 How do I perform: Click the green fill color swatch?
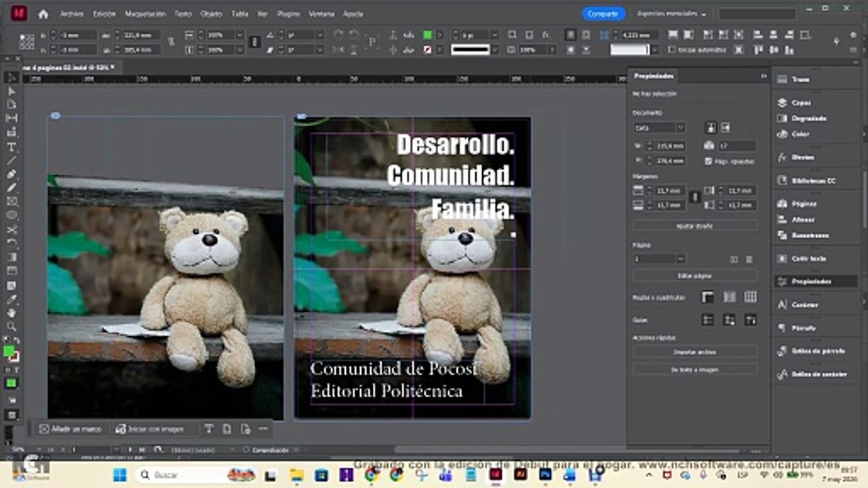coord(427,35)
